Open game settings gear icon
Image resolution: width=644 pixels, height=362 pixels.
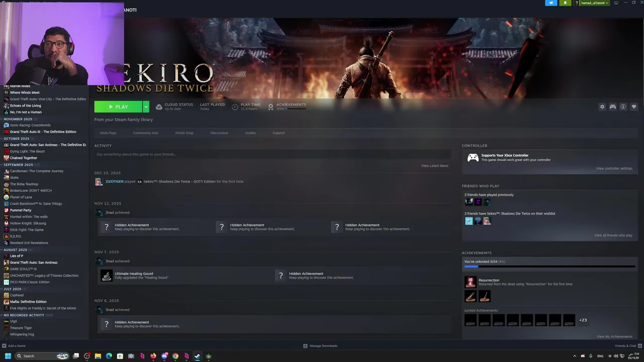[x=602, y=107]
